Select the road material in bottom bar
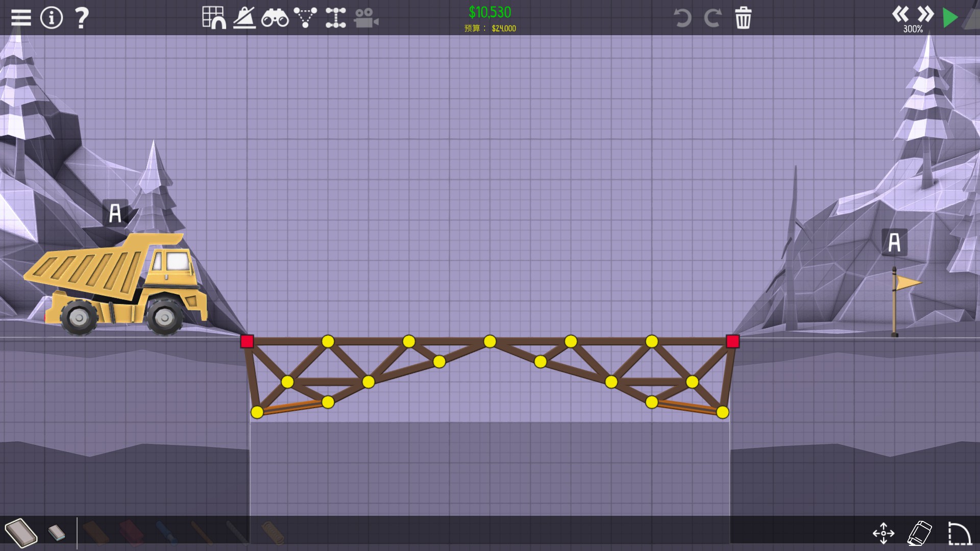This screenshot has height=551, width=980. point(96,533)
